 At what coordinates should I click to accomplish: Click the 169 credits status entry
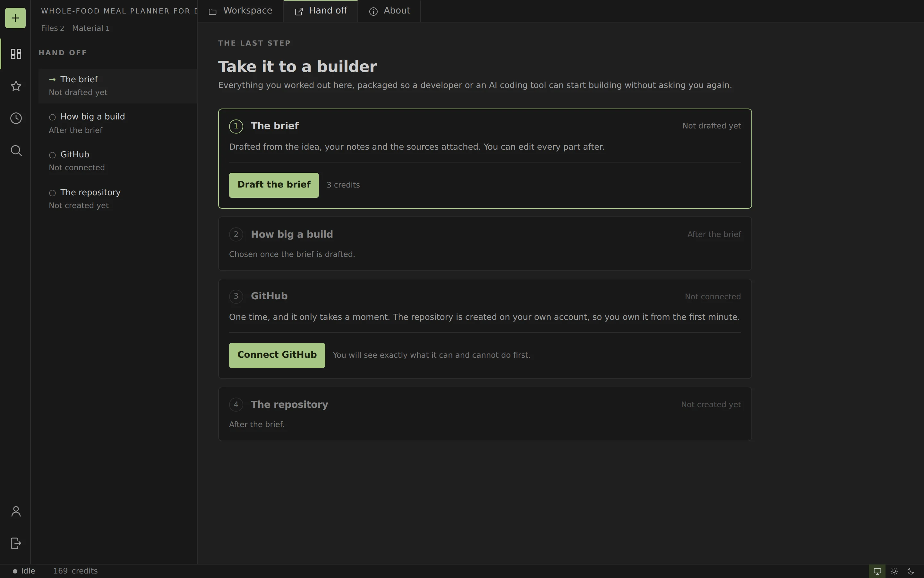75,571
